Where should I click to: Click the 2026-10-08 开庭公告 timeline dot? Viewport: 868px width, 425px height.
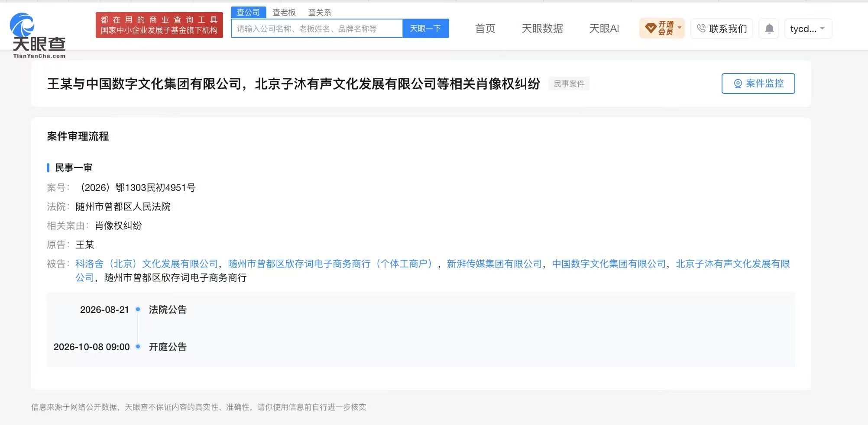(138, 346)
